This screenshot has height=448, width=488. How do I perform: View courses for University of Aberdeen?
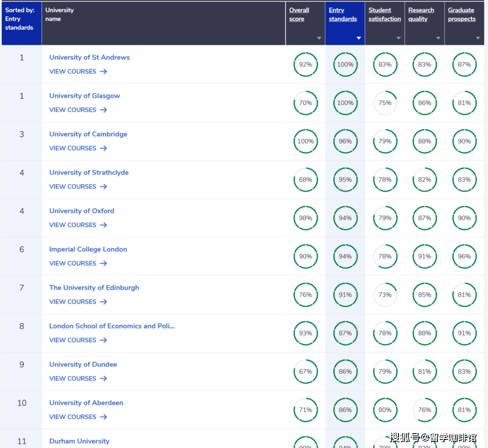(78, 417)
